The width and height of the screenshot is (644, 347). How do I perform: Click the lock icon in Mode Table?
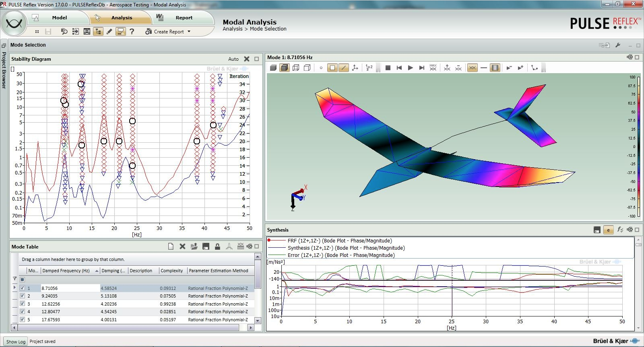pyautogui.click(x=217, y=246)
